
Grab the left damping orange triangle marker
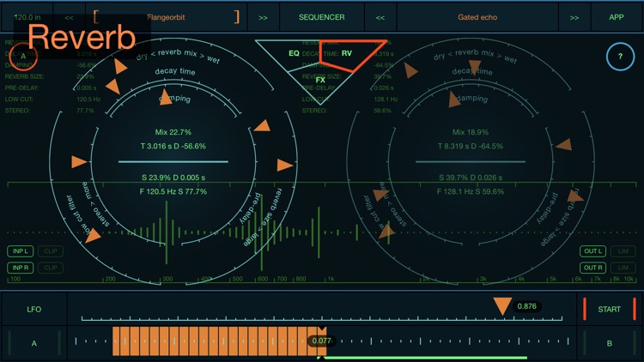tap(165, 97)
